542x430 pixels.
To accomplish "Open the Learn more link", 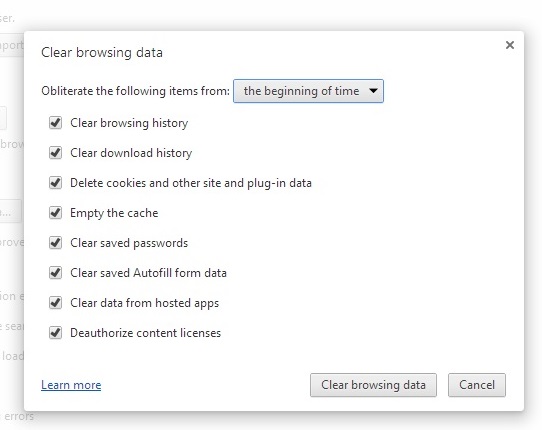I will click(x=71, y=385).
